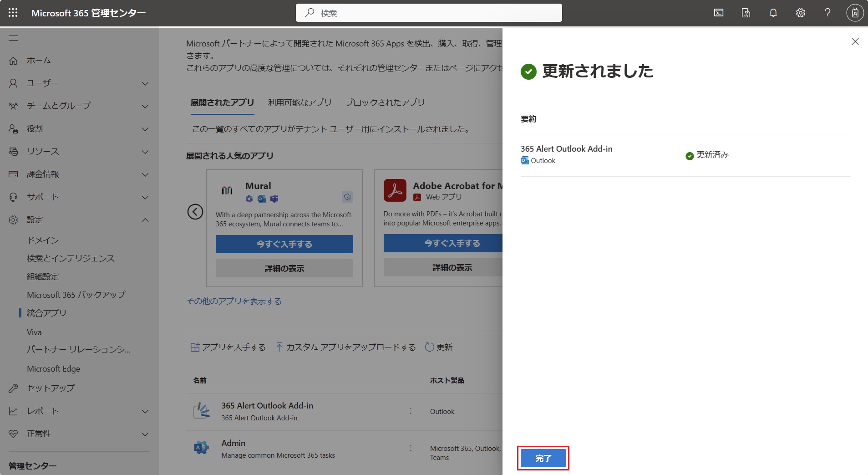This screenshot has height=475, width=868.
Task: Click the 検索 search field
Action: coord(429,13)
